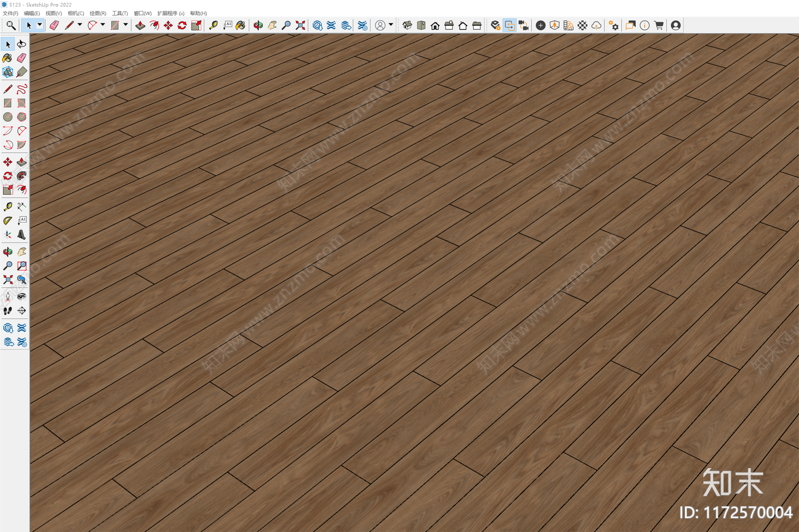Image resolution: width=799 pixels, height=532 pixels.
Task: Select Eraser in the left palette
Action: pos(21,58)
